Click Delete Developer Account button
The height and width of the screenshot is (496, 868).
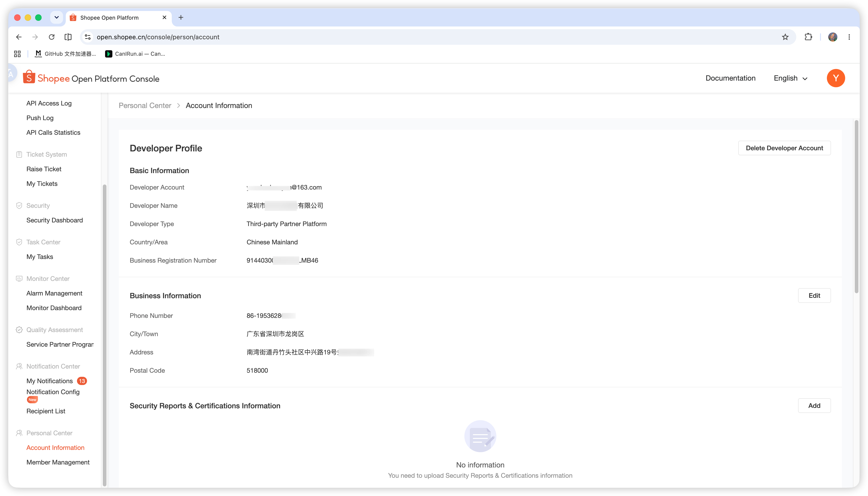784,148
